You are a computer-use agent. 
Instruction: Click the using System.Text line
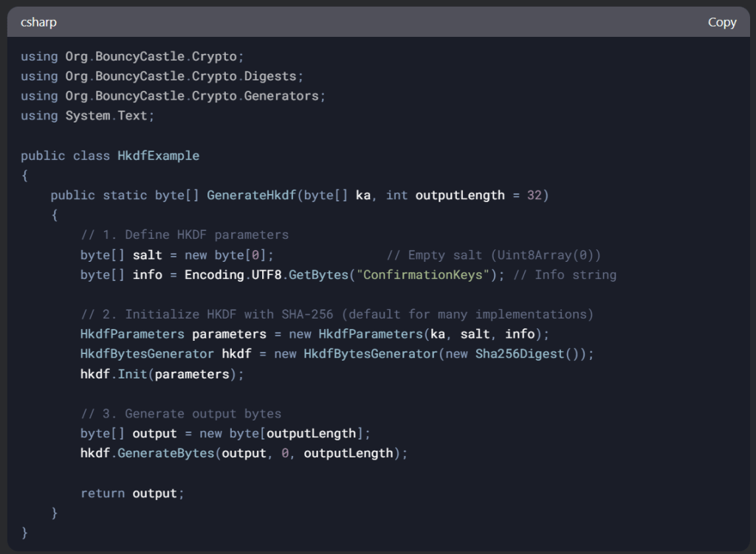tap(88, 116)
